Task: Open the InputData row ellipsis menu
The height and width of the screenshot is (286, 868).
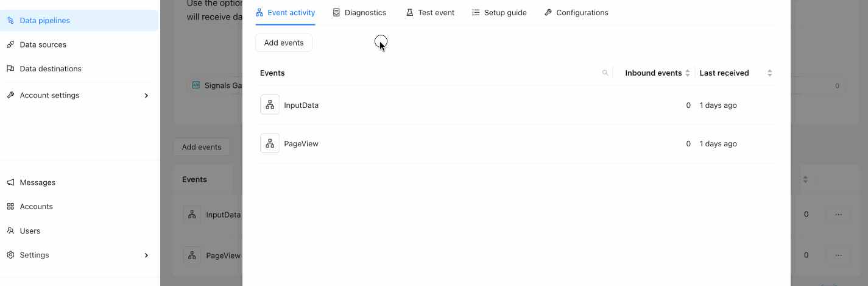Action: point(838,214)
